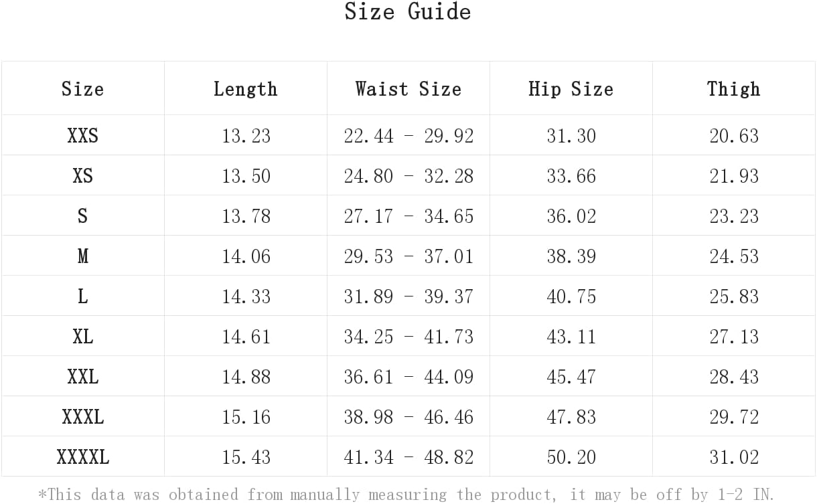Select the XXXXL size row label
The width and height of the screenshot is (817, 504).
pyautogui.click(x=82, y=457)
